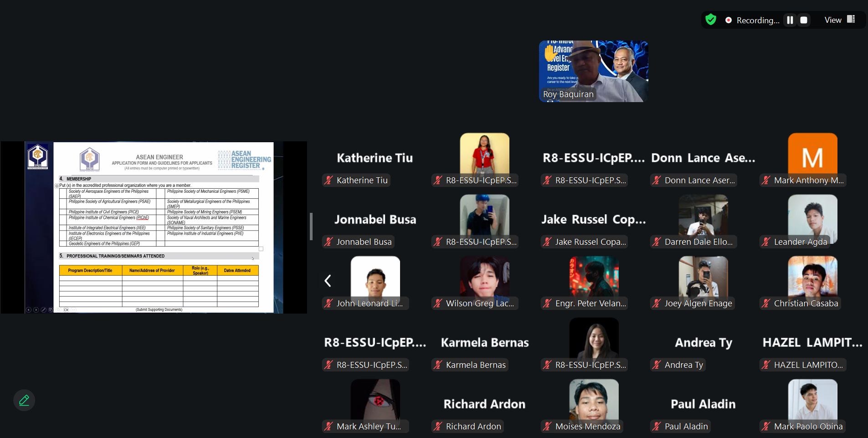Click muted mic icon beside Katherine Tiu
Viewport: 868px width, 438px height.
(x=329, y=180)
